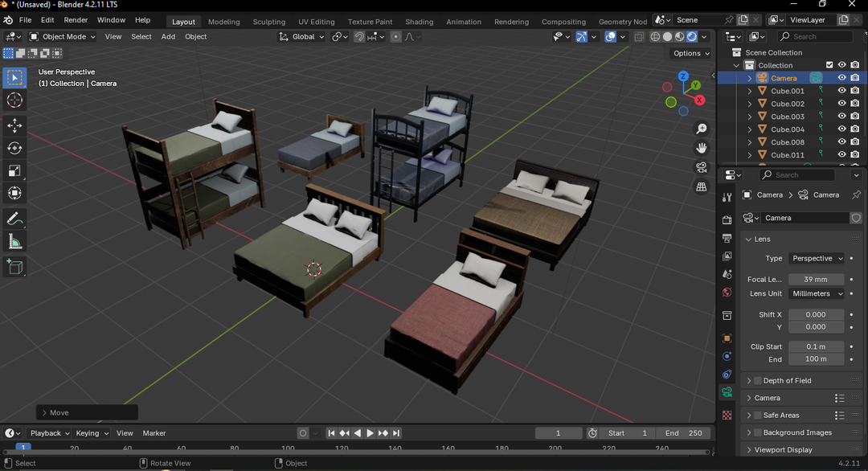868x471 pixels.
Task: Open the World properties tab
Action: pyautogui.click(x=727, y=293)
